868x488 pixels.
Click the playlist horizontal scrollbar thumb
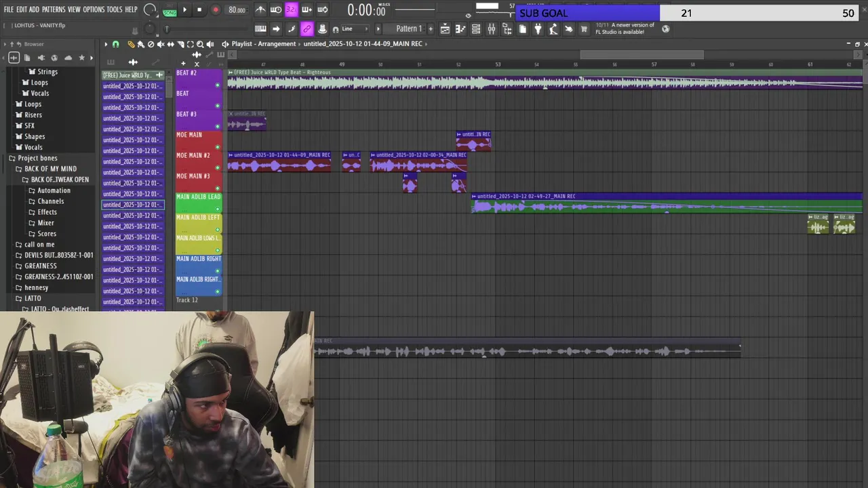(642, 54)
